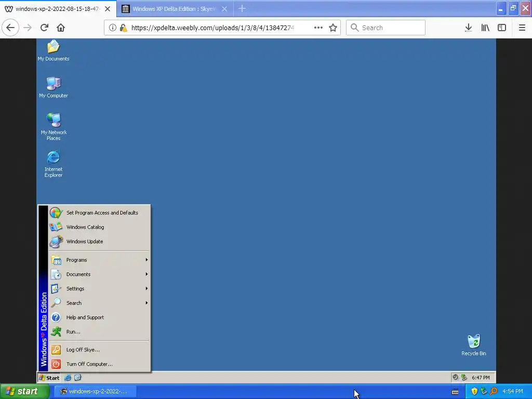This screenshot has height=399, width=532.
Task: Go to the browser home icon
Action: [61, 28]
